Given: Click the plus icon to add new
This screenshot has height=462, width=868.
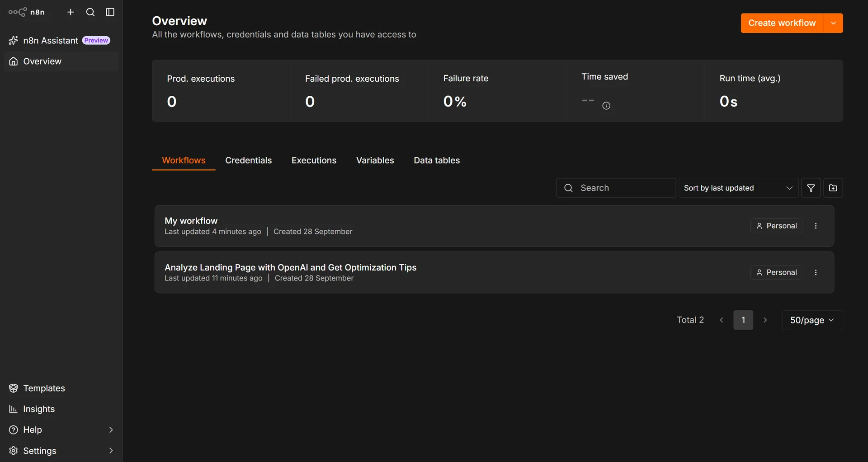Looking at the screenshot, I should [71, 12].
